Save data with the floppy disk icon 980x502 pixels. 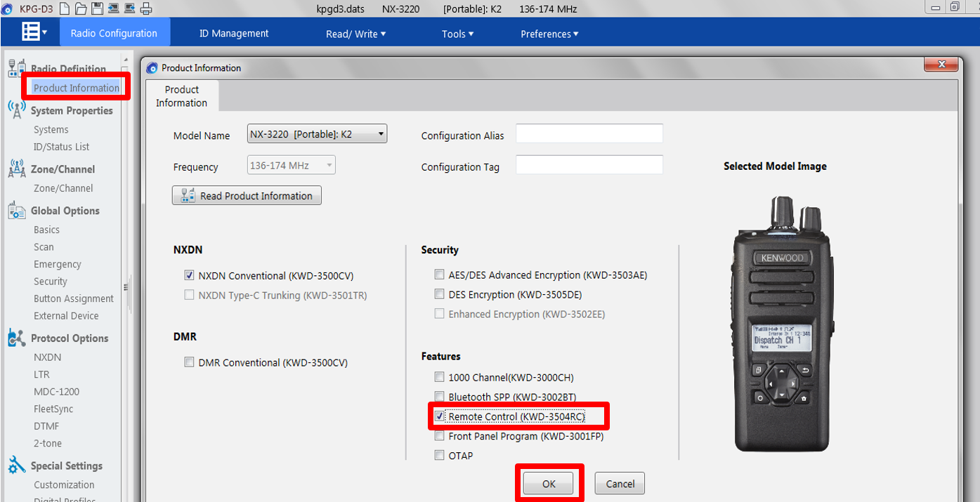point(97,8)
